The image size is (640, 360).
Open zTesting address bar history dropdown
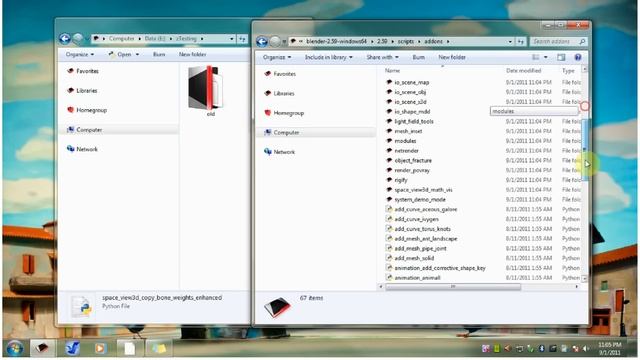pos(232,39)
